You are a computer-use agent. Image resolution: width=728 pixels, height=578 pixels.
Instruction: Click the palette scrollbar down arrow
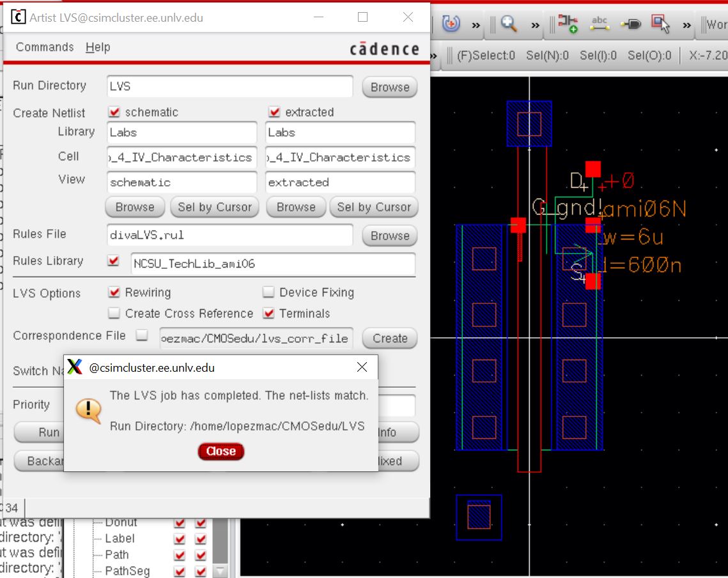[x=220, y=570]
